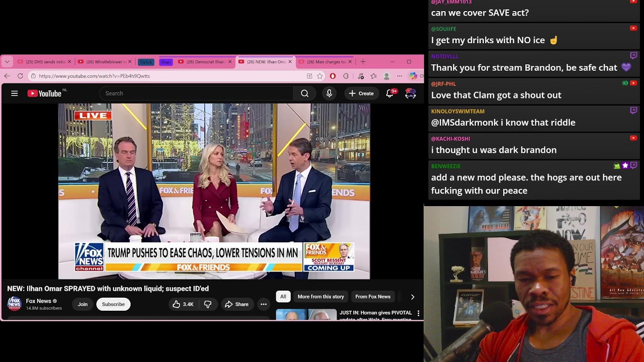The height and width of the screenshot is (362, 644).
Task: Click chat username KINOLOYSWIMTEAM
Action: 458,111
